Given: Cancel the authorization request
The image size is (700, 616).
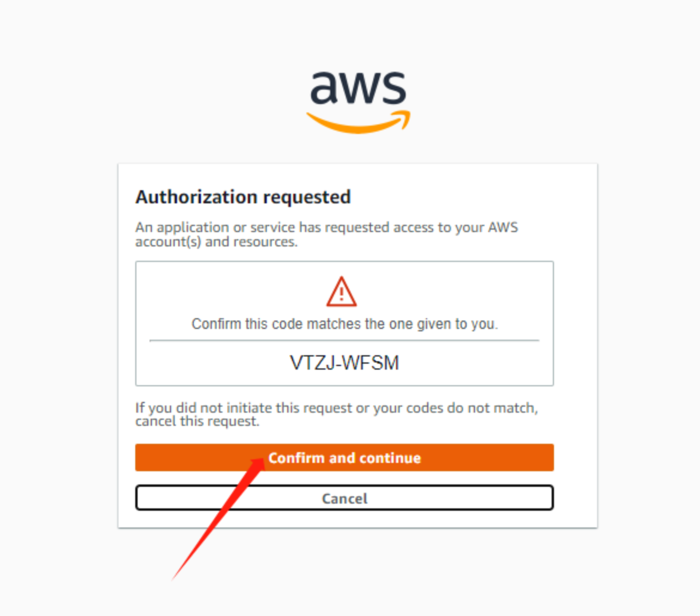Looking at the screenshot, I should click(x=344, y=498).
